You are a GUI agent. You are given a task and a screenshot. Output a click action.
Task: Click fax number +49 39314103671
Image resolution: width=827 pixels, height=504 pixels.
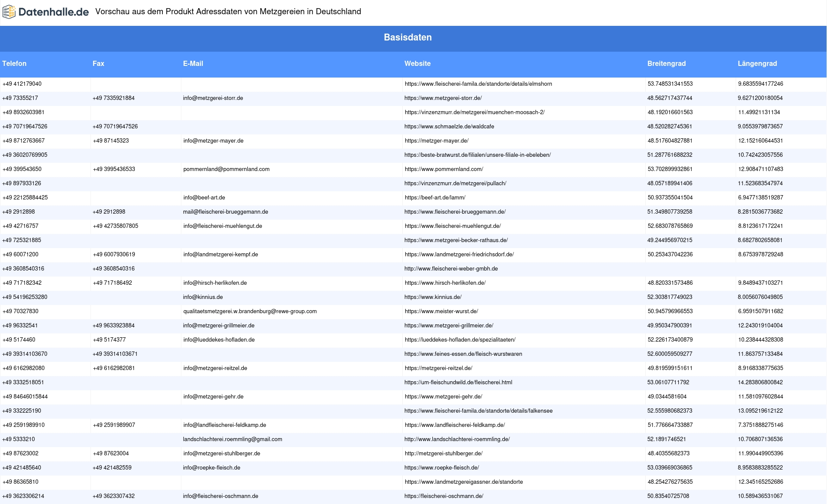[x=115, y=354]
